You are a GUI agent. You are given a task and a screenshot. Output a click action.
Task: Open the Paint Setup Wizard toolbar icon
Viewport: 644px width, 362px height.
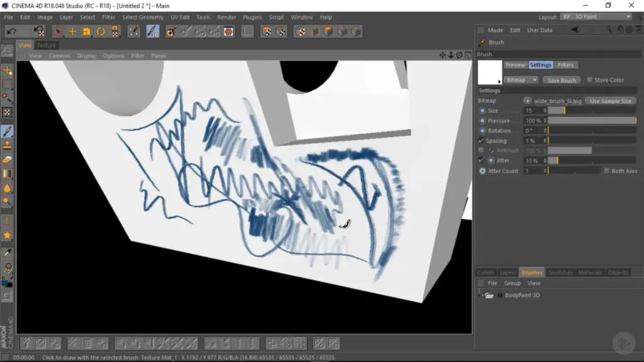[x=171, y=31]
